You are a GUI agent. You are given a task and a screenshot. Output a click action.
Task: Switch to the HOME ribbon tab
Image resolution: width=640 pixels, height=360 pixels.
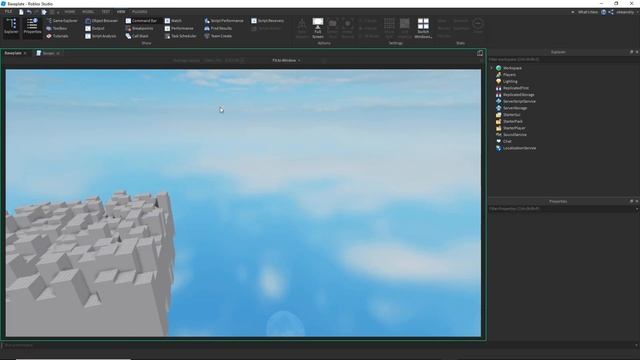70,12
